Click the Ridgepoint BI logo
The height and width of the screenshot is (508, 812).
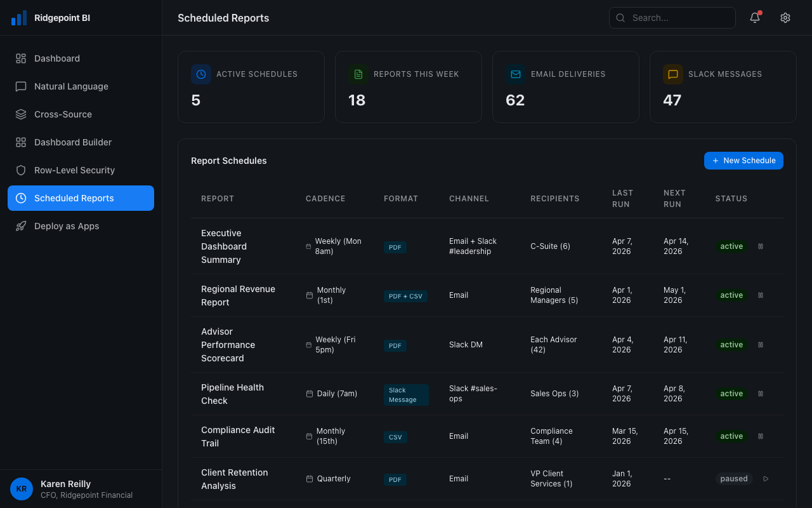tap(19, 17)
